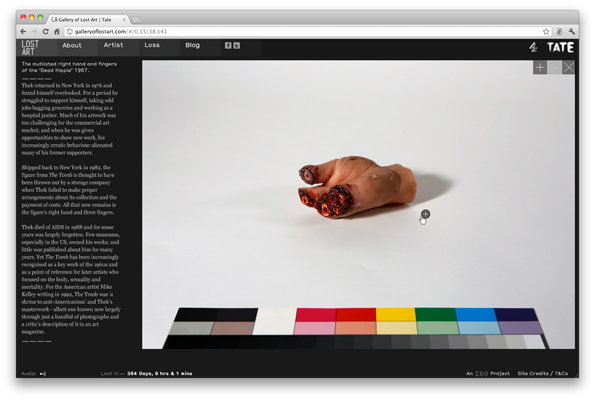
Task: Open the Facebook share icon
Action: [228, 46]
